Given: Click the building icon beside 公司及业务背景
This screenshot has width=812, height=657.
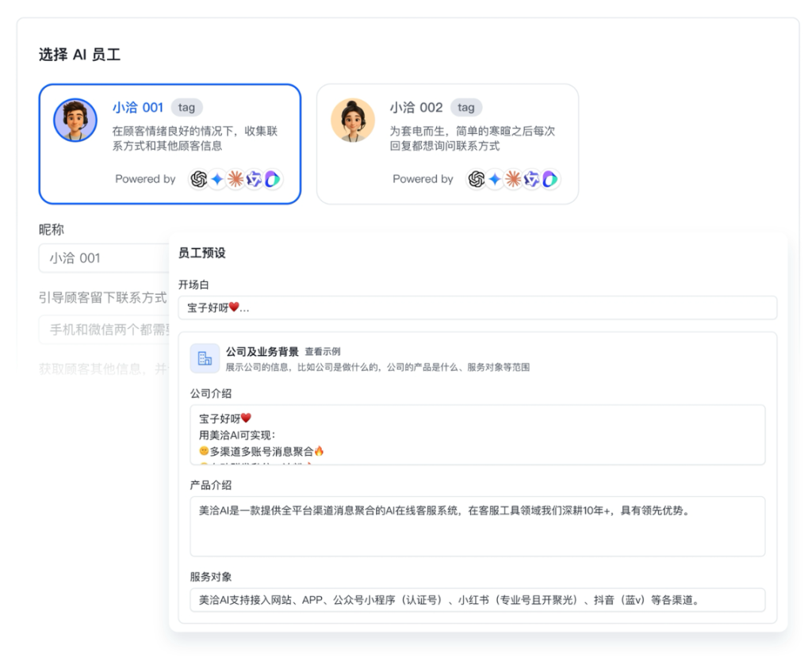Looking at the screenshot, I should [x=205, y=358].
